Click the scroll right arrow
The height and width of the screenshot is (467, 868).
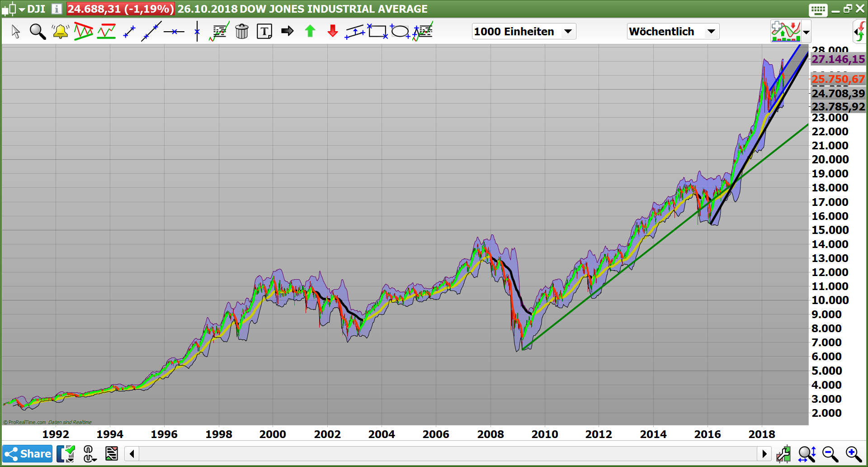click(x=764, y=453)
